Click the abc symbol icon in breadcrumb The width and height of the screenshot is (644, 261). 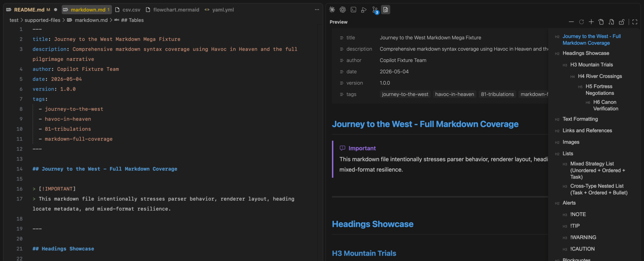[117, 20]
